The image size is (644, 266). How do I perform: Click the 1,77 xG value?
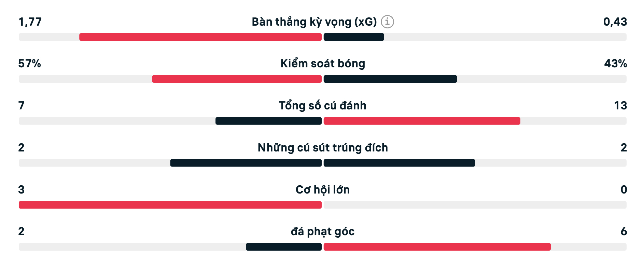30,22
